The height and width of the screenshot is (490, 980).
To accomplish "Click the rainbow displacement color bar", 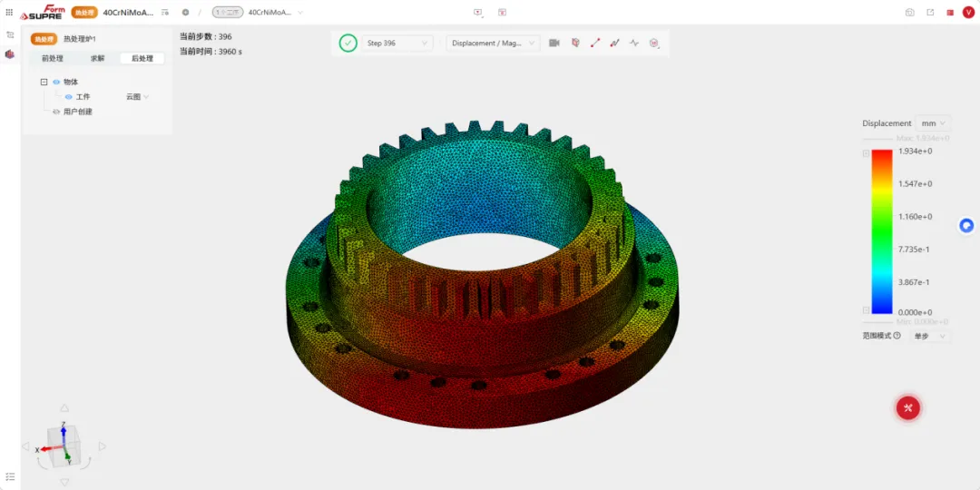I will pyautogui.click(x=882, y=231).
